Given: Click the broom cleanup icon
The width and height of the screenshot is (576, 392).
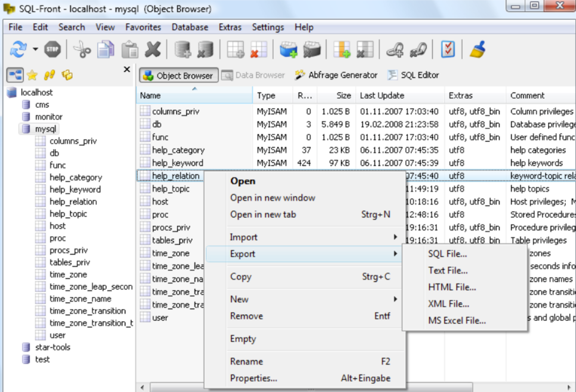Looking at the screenshot, I should [x=477, y=50].
